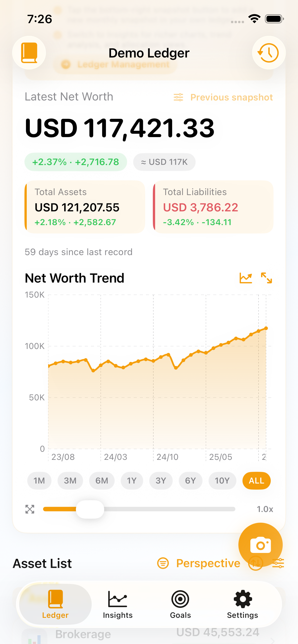
Task: Switch to the Goals tab
Action: (180, 604)
